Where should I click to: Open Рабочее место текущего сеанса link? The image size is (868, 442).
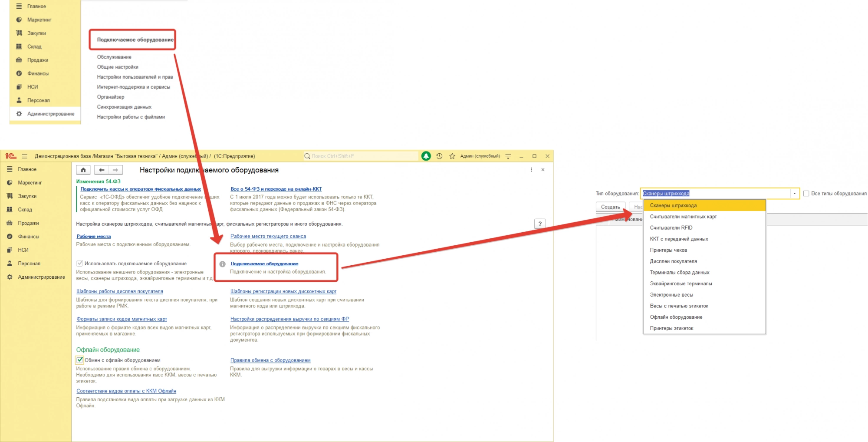coord(268,237)
